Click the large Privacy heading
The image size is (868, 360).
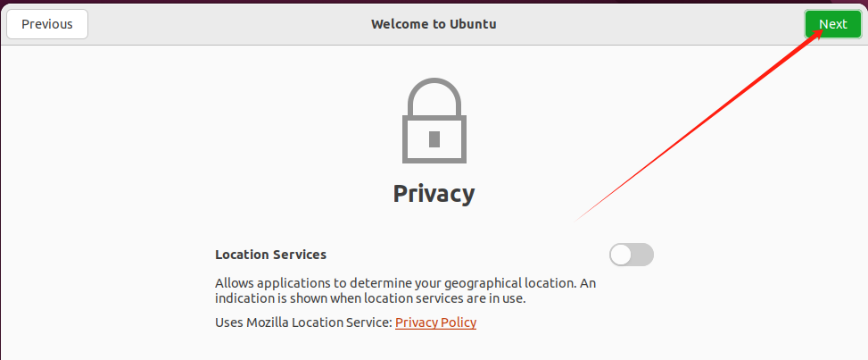[x=434, y=194]
